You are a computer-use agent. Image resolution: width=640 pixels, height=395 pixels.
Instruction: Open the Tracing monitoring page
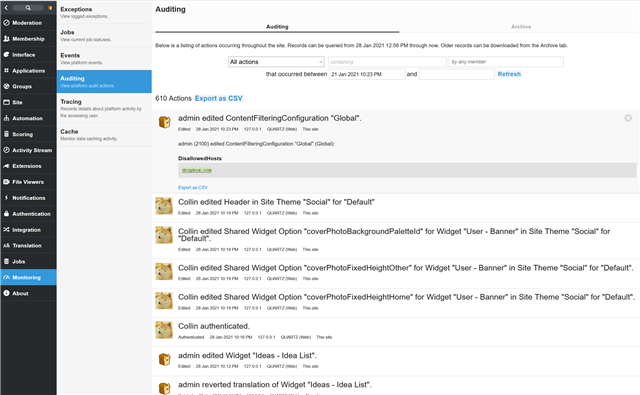click(x=104, y=108)
